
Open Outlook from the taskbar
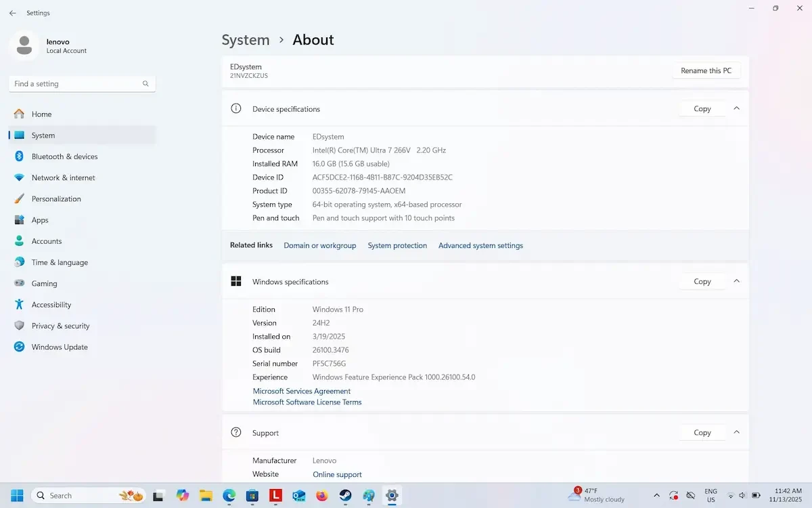click(x=299, y=496)
